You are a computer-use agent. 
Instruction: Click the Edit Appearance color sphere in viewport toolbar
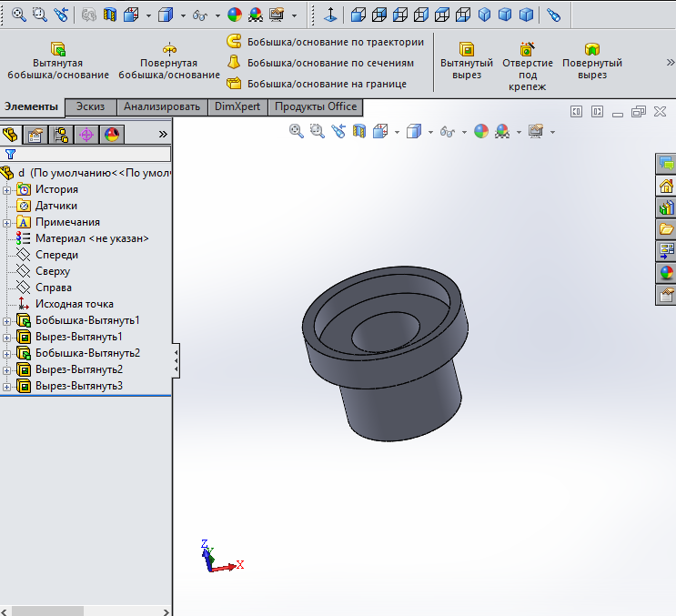click(480, 131)
